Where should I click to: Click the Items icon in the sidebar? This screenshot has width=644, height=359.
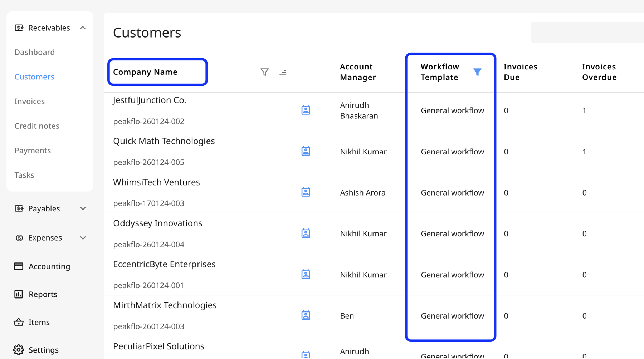pyautogui.click(x=19, y=322)
